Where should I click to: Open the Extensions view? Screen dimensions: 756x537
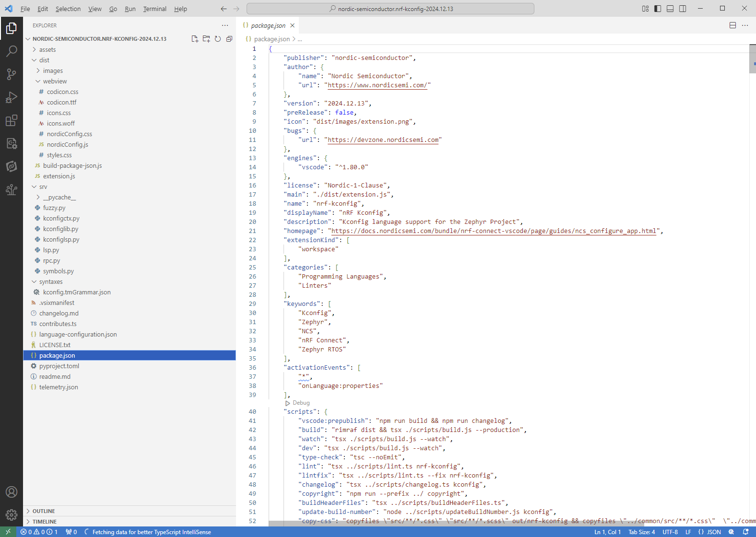click(x=12, y=120)
